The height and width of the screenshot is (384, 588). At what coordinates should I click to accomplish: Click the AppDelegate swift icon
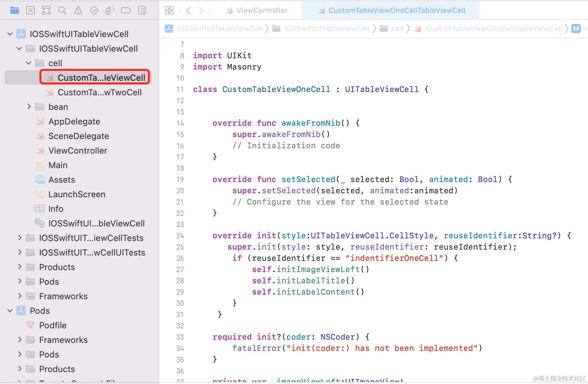40,121
